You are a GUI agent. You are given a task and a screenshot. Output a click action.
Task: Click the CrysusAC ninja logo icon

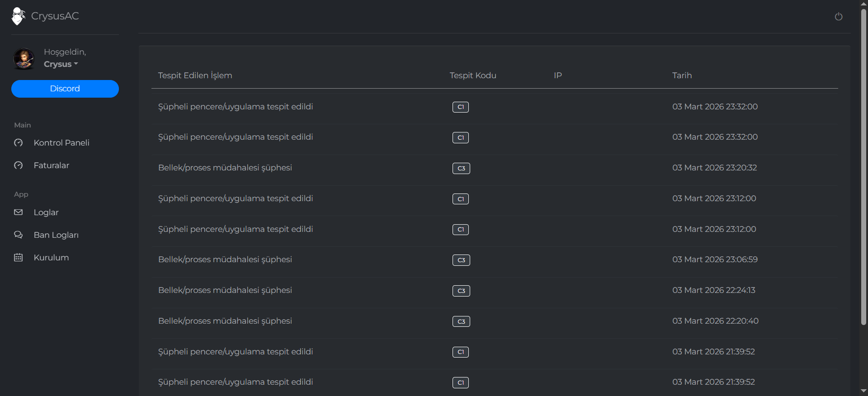[x=18, y=16]
